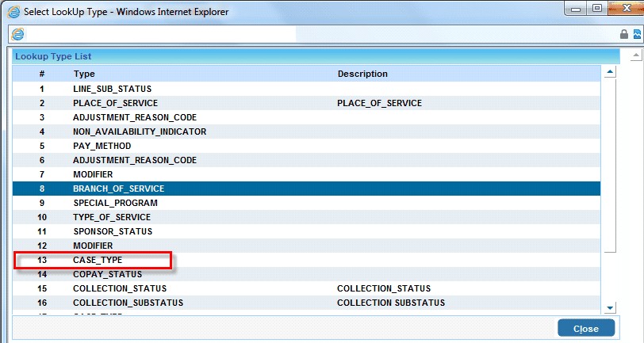Select the CASE_TYPE lookup type

click(x=98, y=260)
